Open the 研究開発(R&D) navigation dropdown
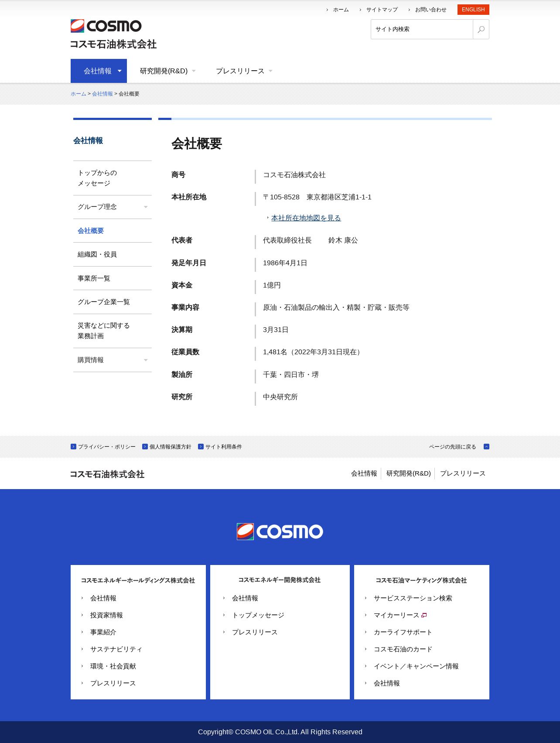The width and height of the screenshot is (560, 743). [167, 71]
